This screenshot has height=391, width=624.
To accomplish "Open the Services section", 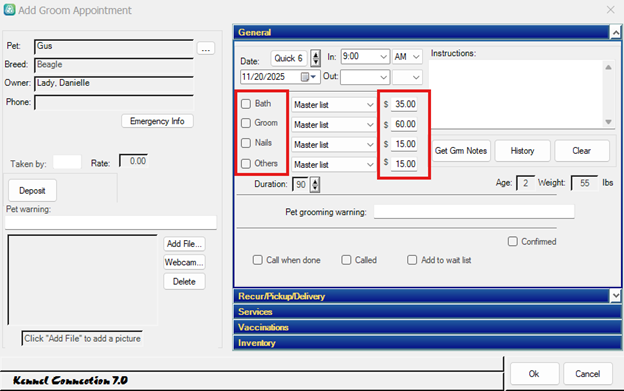I will point(427,312).
